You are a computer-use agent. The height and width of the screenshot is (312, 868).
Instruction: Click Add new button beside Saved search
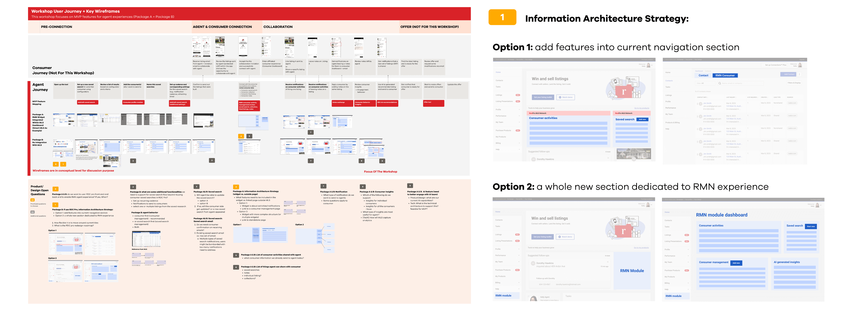643,119
